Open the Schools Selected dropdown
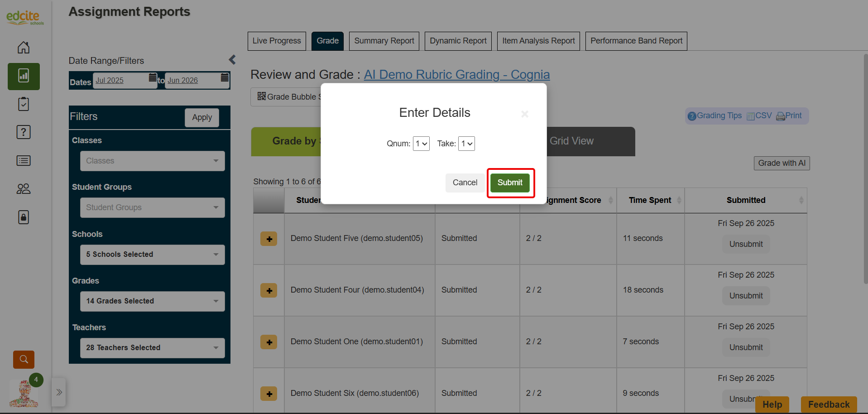 point(153,255)
